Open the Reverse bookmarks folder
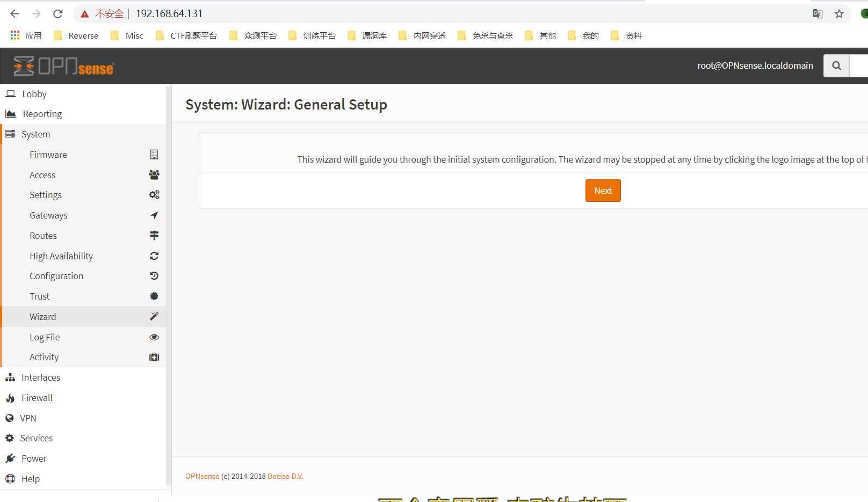 [x=76, y=35]
